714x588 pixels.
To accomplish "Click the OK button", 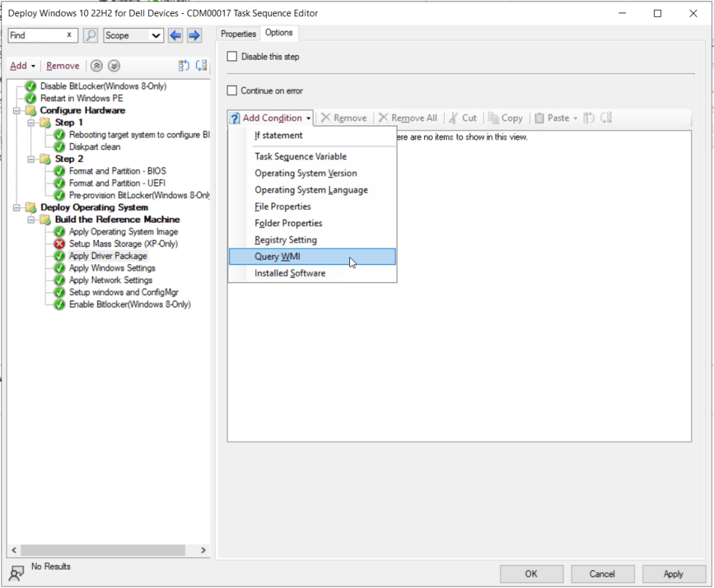I will [x=531, y=574].
